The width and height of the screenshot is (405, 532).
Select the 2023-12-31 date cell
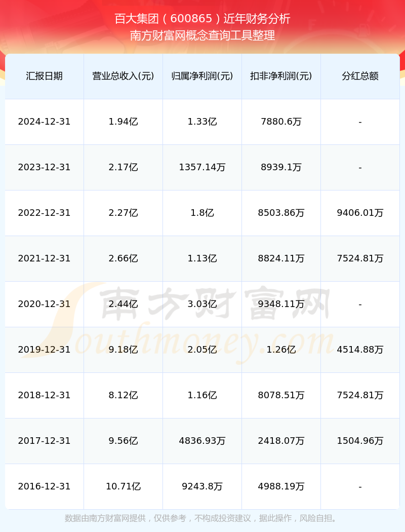click(45, 167)
